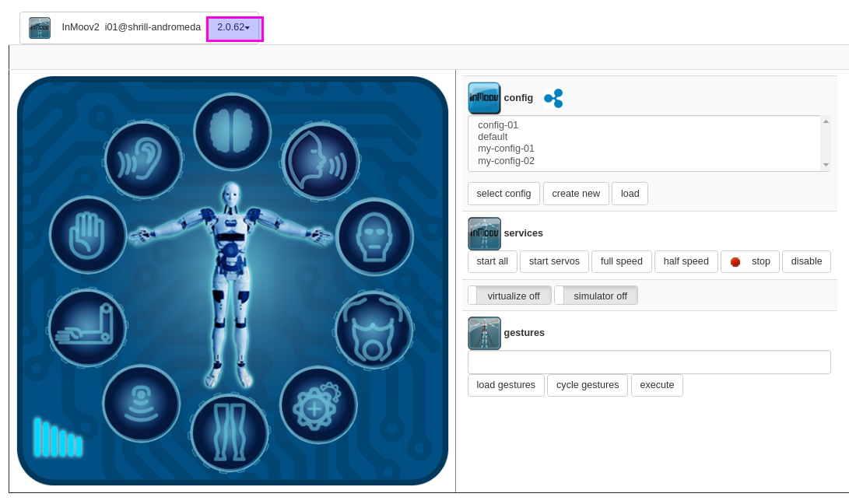
Task: Toggle the virtualize off switch
Action: click(510, 296)
